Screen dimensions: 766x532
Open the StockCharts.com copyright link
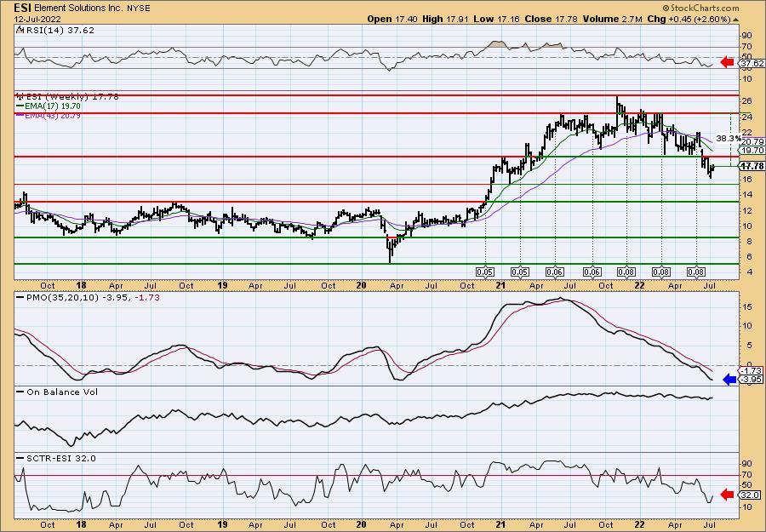[700, 8]
